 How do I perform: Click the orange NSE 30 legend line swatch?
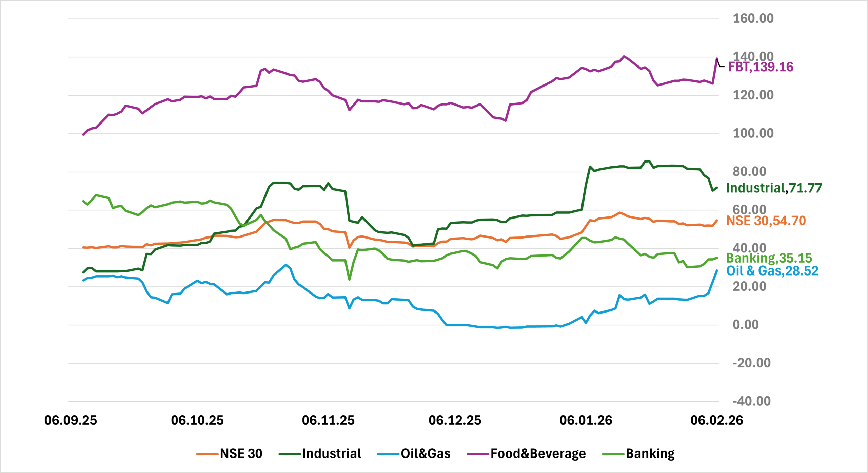click(207, 454)
